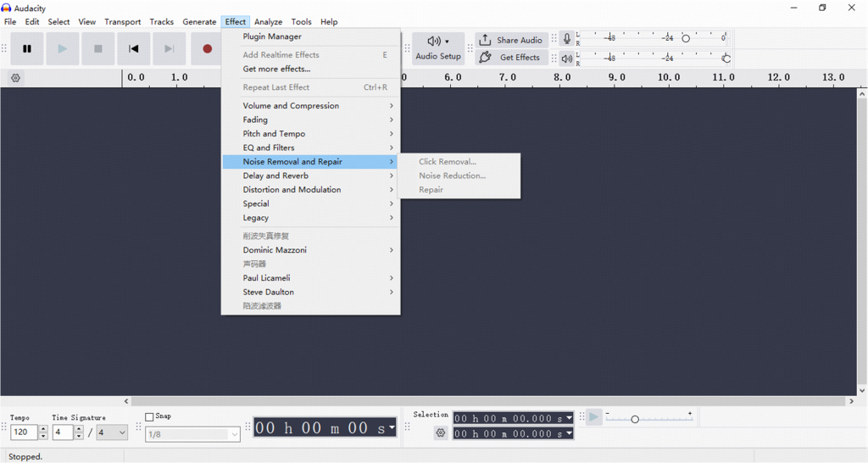Choose Repair in the submenu
This screenshot has width=868, height=463.
[x=459, y=189]
